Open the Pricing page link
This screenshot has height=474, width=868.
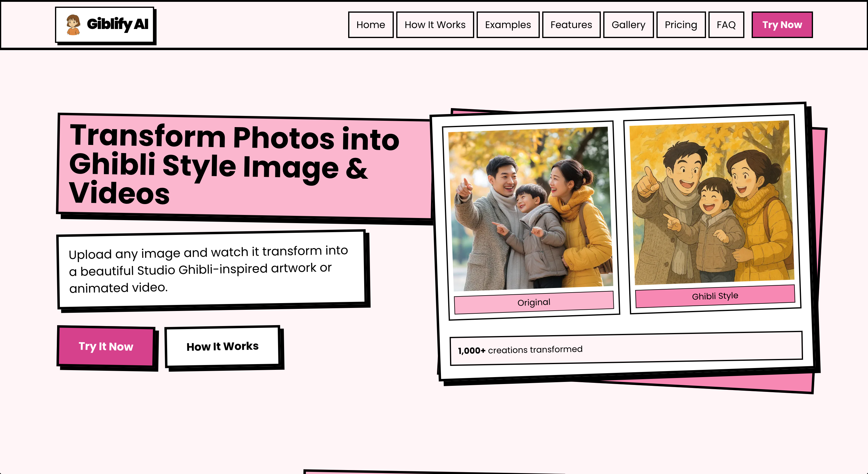(x=680, y=25)
